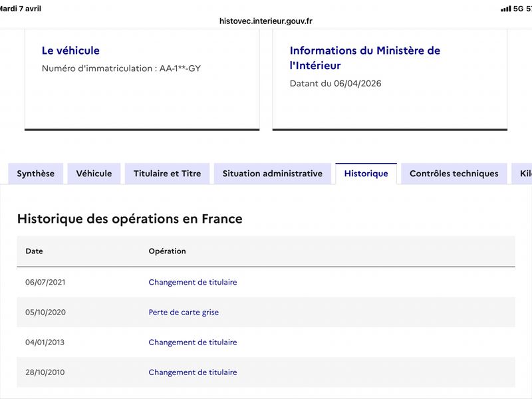Tap the histovec.interieur.gouv.fr address bar
Viewport: 532px width, 399px height.
(x=265, y=21)
